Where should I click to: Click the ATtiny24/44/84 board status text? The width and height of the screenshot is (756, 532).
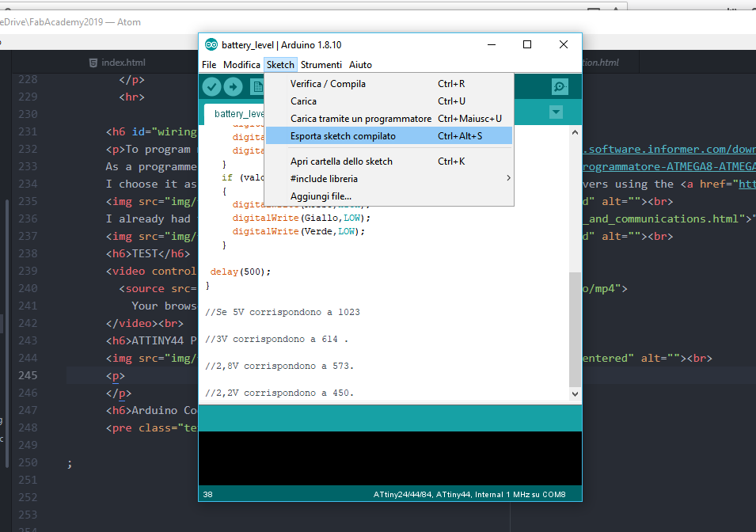pos(469,494)
